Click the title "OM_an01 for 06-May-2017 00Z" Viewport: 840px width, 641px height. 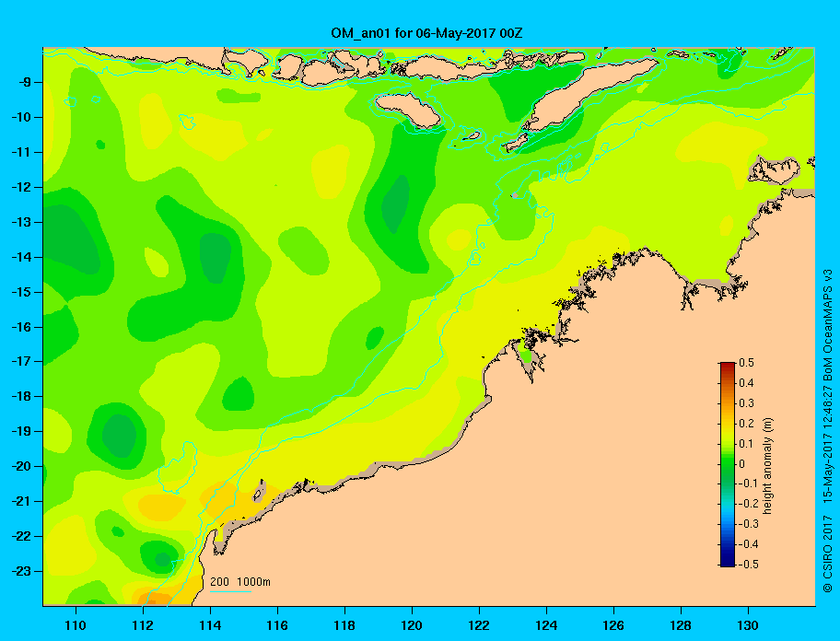(x=426, y=33)
